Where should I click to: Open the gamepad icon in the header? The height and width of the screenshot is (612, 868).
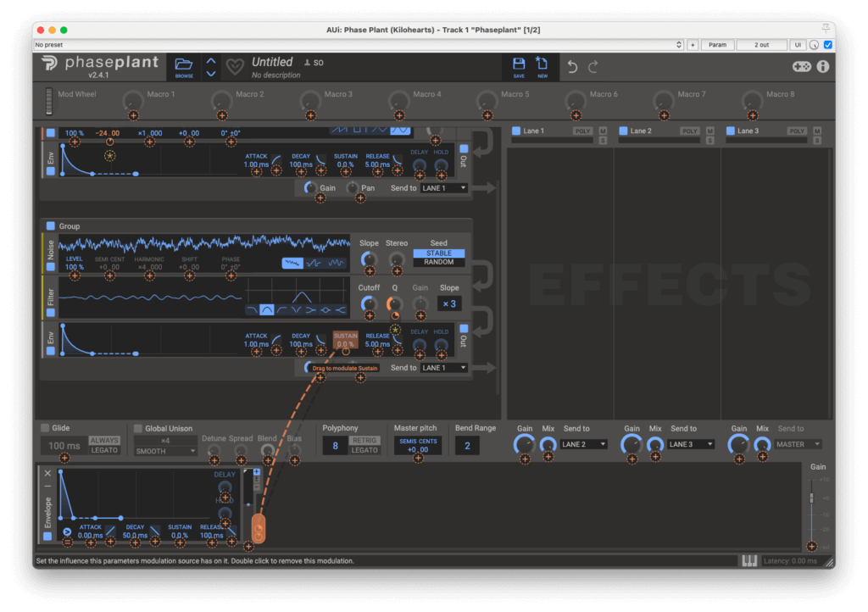tap(801, 67)
